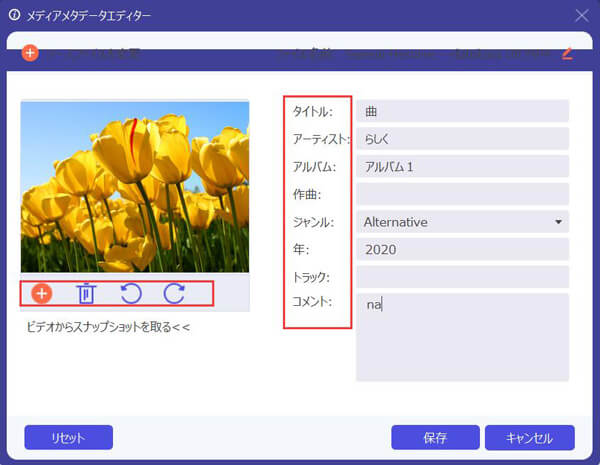Click the ビデオからスナップショットを取る link

[x=108, y=327]
